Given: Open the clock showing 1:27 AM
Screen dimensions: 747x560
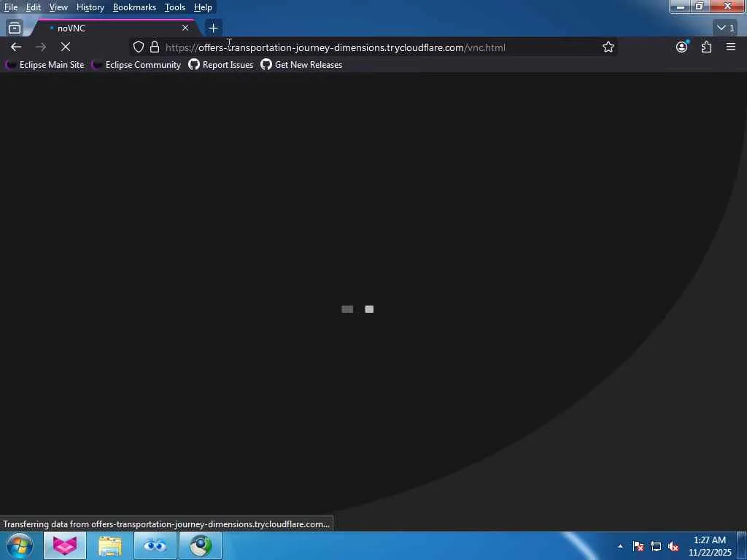Looking at the screenshot, I should pos(710,546).
